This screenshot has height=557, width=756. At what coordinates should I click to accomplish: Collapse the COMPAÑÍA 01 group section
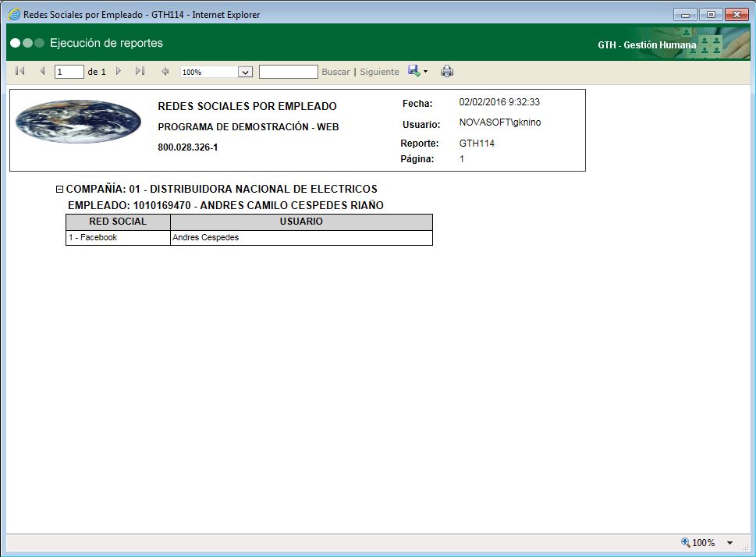pyautogui.click(x=59, y=188)
